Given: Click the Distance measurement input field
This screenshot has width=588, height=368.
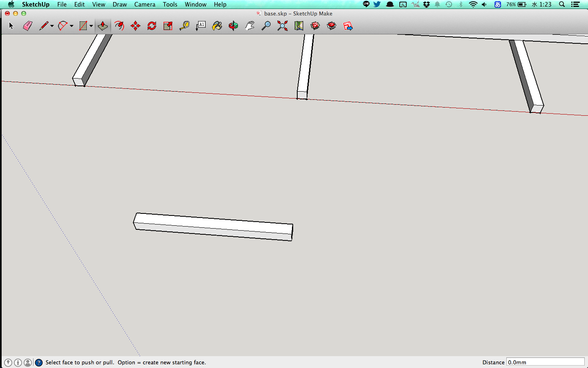Looking at the screenshot, I should pos(545,362).
